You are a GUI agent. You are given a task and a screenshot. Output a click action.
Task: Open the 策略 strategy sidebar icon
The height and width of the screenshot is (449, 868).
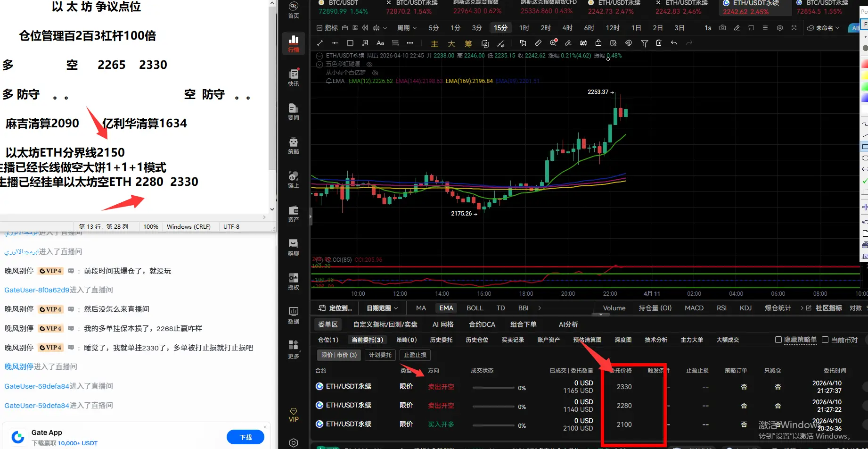[x=294, y=145]
